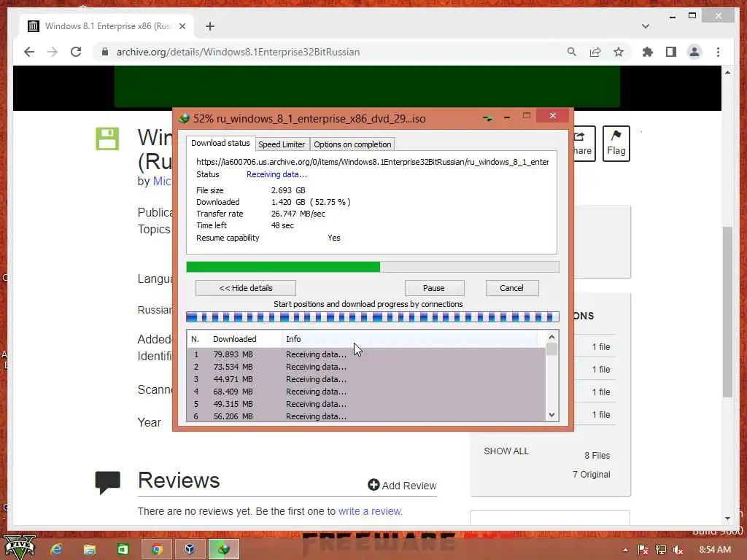Screen dimensions: 747x560
Task: Switch to Chrome taskbar button
Action: tap(157, 549)
